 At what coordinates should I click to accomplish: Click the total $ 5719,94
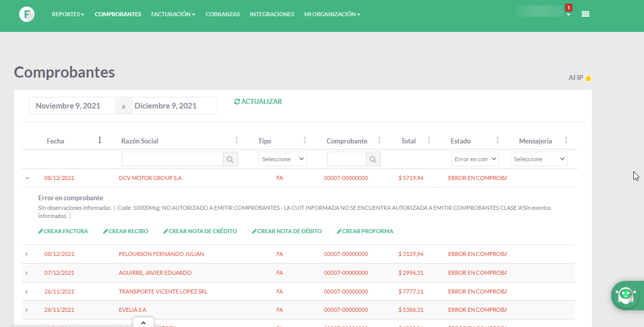click(411, 178)
